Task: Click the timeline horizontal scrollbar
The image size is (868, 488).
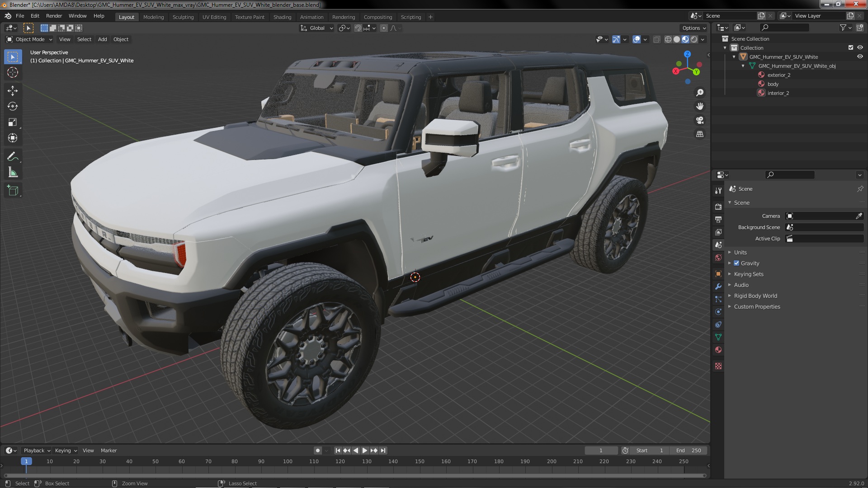Action: pyautogui.click(x=355, y=475)
